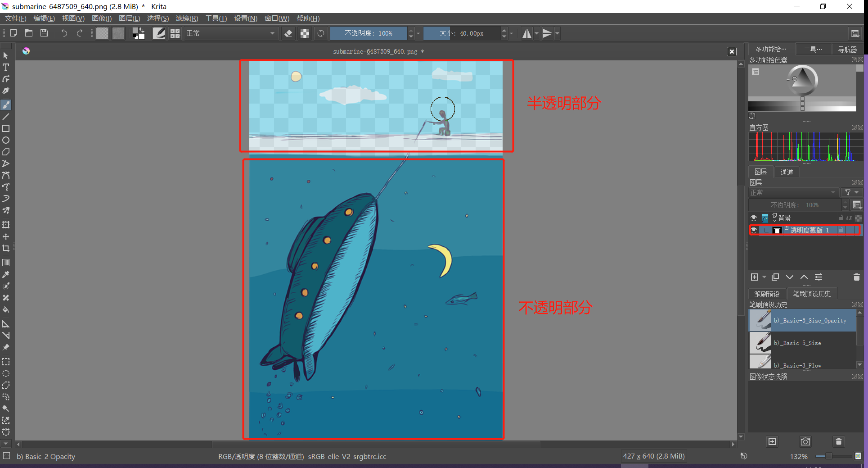Screen dimensions: 868x468
Task: Toggle preserve alpha checker button
Action: [305, 33]
